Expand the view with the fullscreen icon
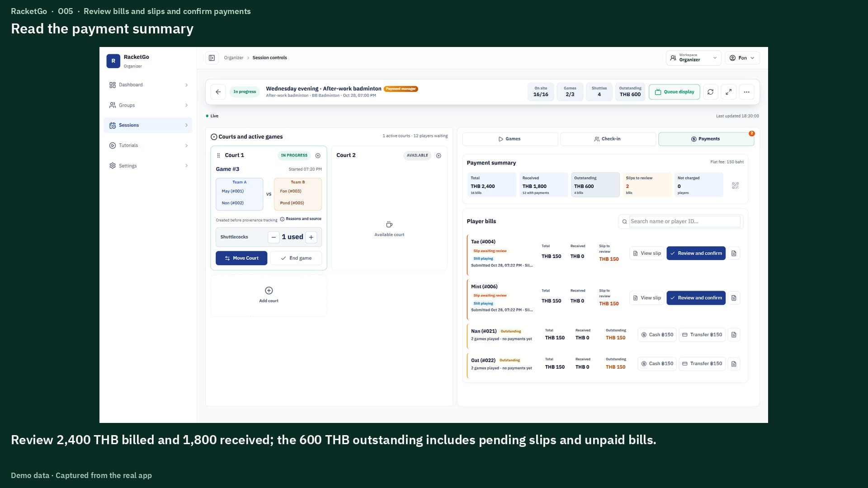 tap(729, 92)
